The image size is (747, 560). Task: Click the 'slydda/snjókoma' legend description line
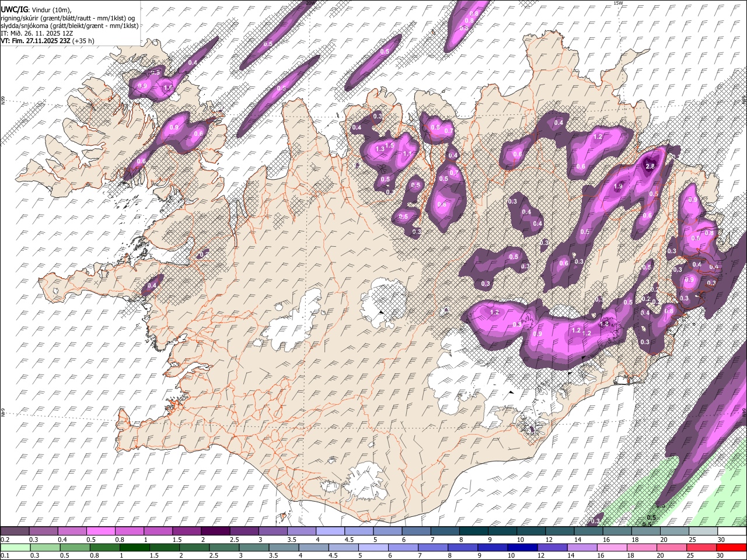69,26
